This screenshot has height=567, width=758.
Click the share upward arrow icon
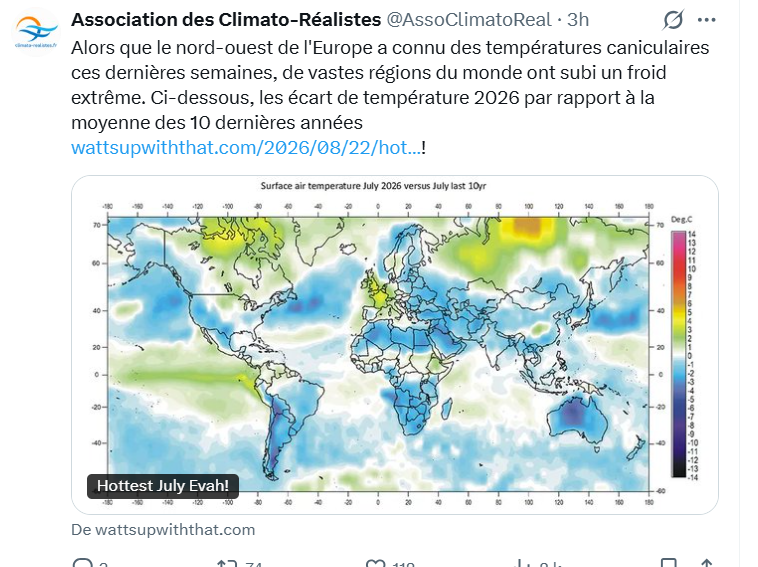[x=707, y=563]
